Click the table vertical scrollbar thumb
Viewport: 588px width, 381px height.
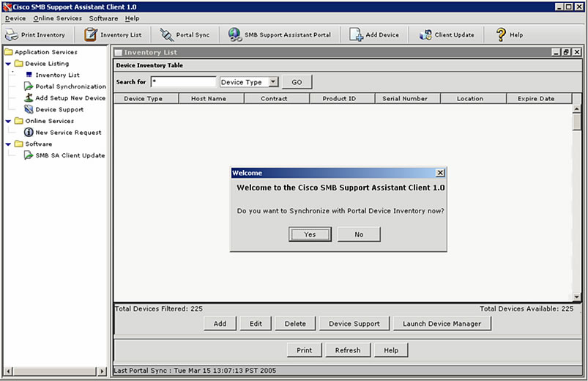(x=576, y=122)
